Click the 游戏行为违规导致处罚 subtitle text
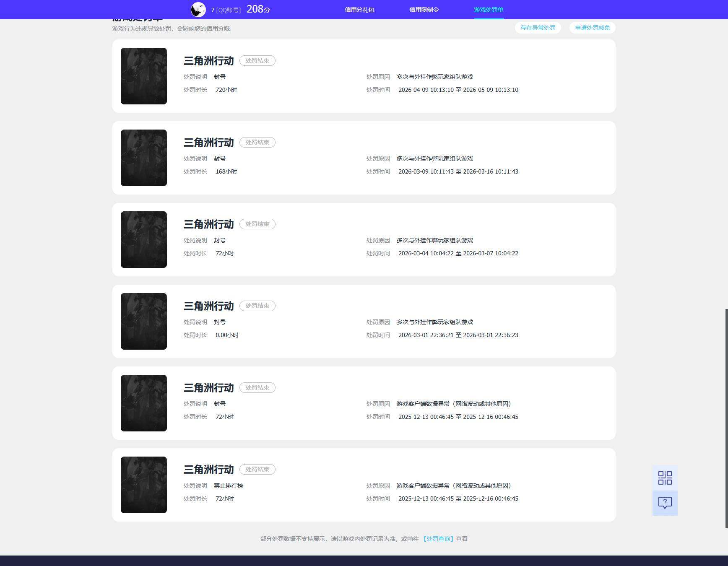Image resolution: width=728 pixels, height=566 pixels. click(171, 29)
